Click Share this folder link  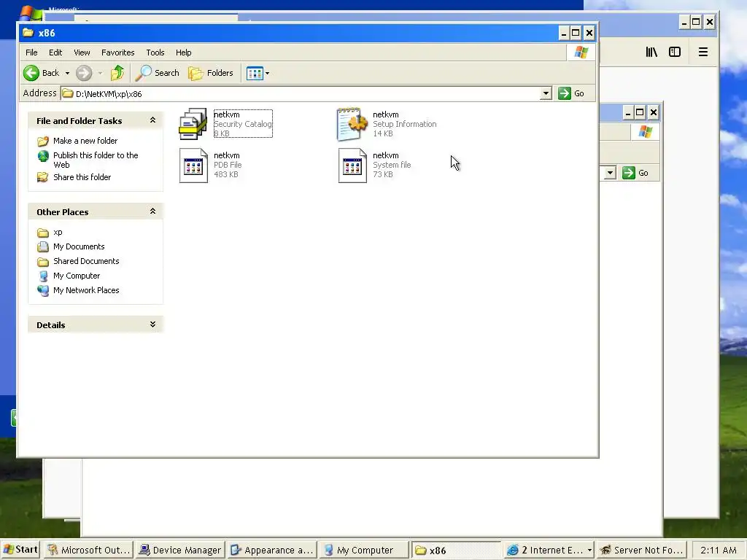(82, 177)
